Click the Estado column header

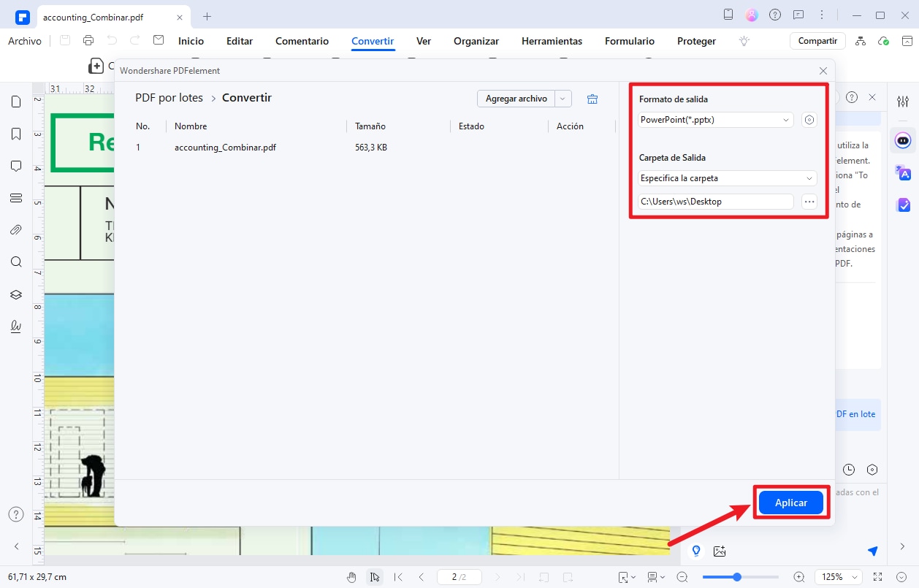[471, 126]
